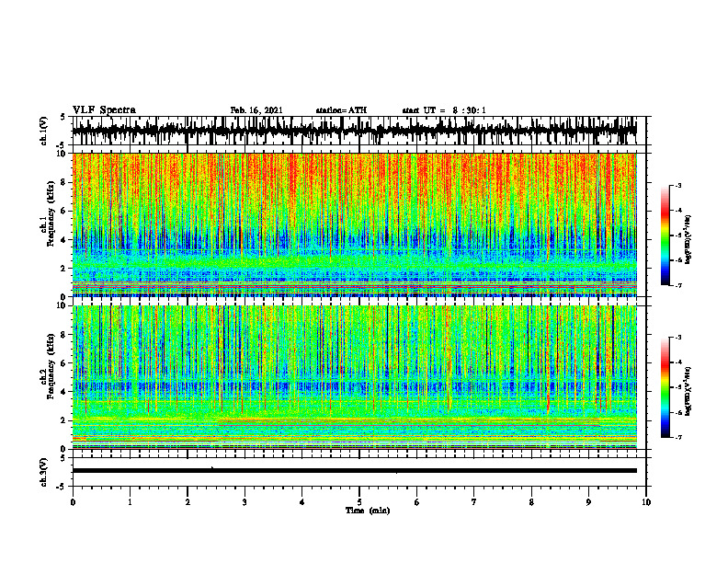Click time axis tick label "5"
The width and height of the screenshot is (728, 563).
[359, 502]
